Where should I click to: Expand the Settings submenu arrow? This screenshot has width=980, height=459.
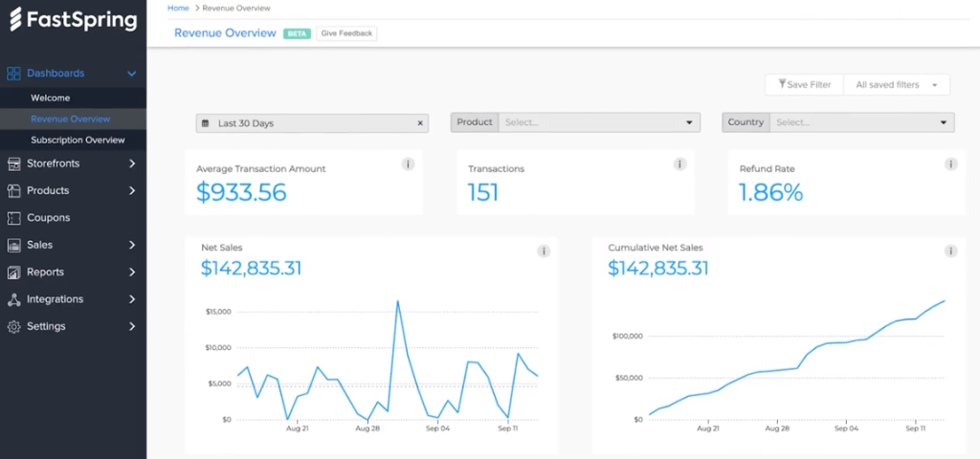pyautogui.click(x=132, y=327)
